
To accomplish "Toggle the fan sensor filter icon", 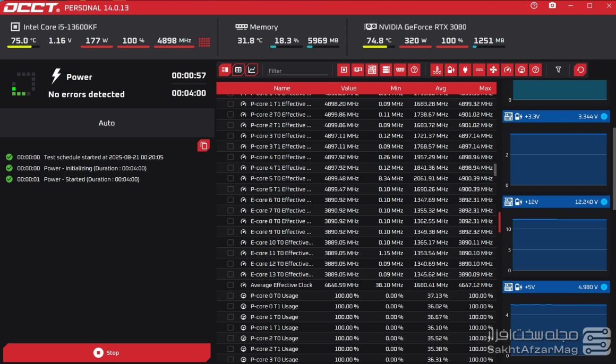I will (x=493, y=70).
